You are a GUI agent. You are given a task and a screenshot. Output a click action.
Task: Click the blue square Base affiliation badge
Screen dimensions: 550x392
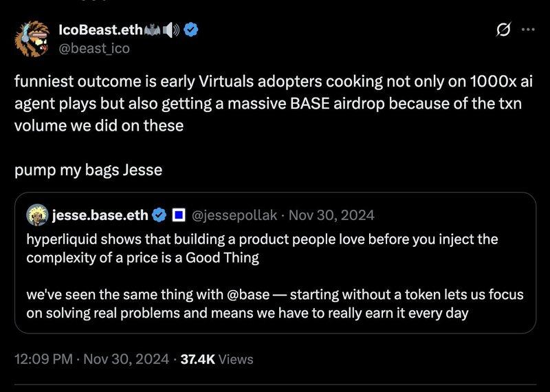pyautogui.click(x=179, y=215)
